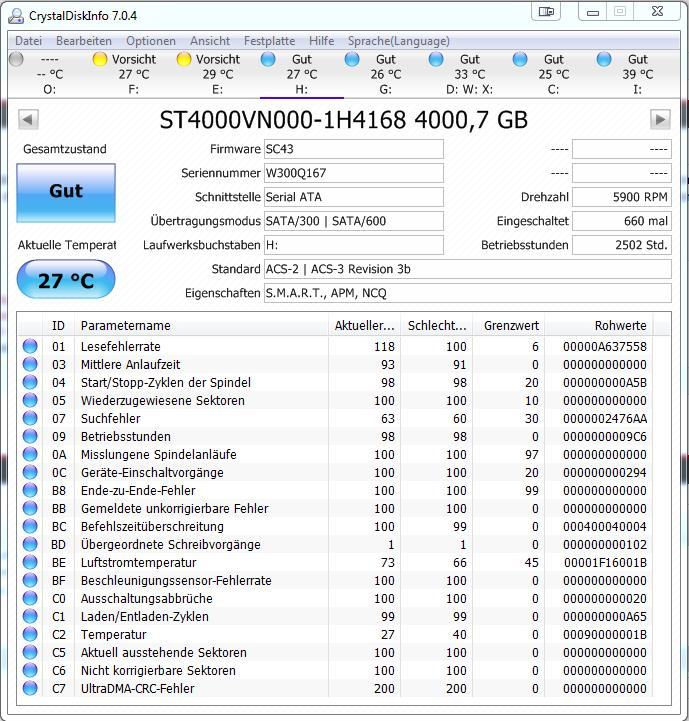Click yellow caution icon for drive E:
The image size is (689, 721).
pos(184,59)
